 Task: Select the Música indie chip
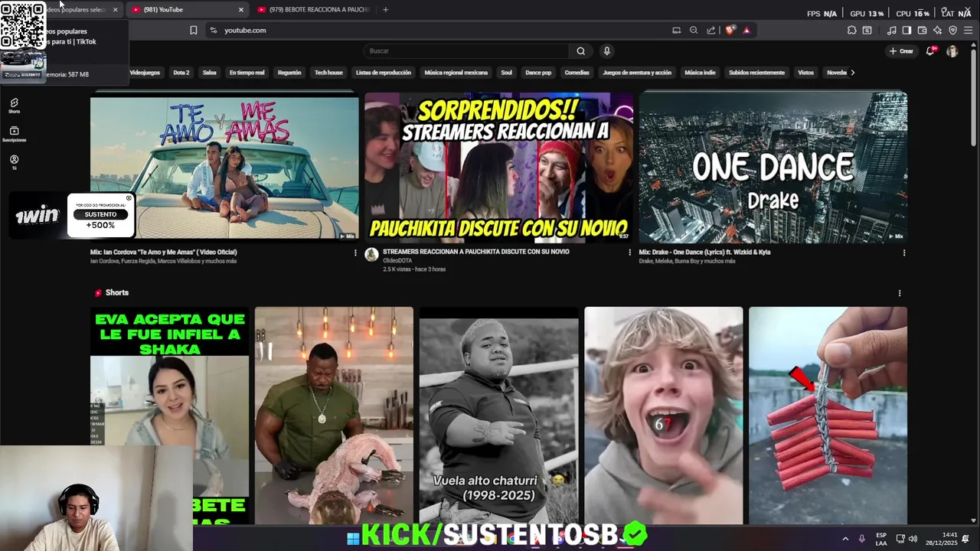click(x=700, y=73)
